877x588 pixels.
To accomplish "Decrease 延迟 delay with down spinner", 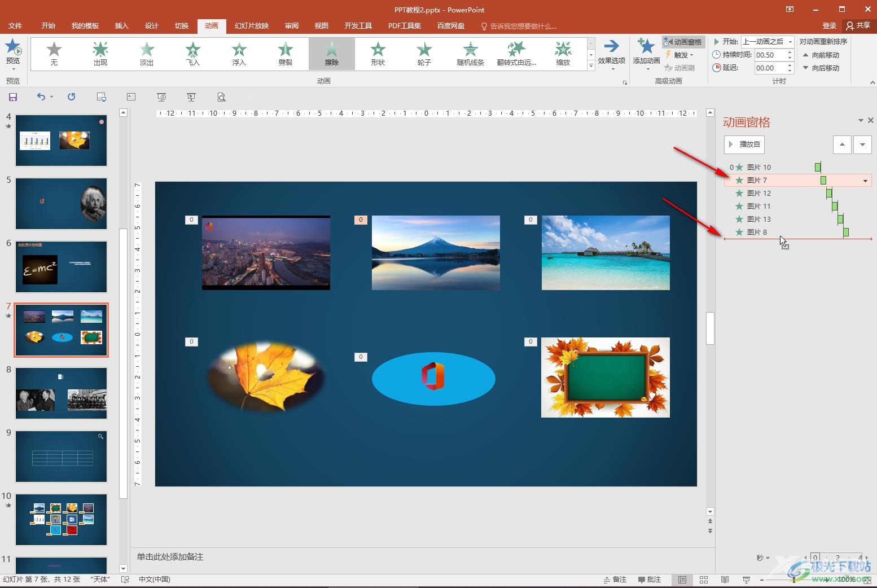I will point(790,71).
